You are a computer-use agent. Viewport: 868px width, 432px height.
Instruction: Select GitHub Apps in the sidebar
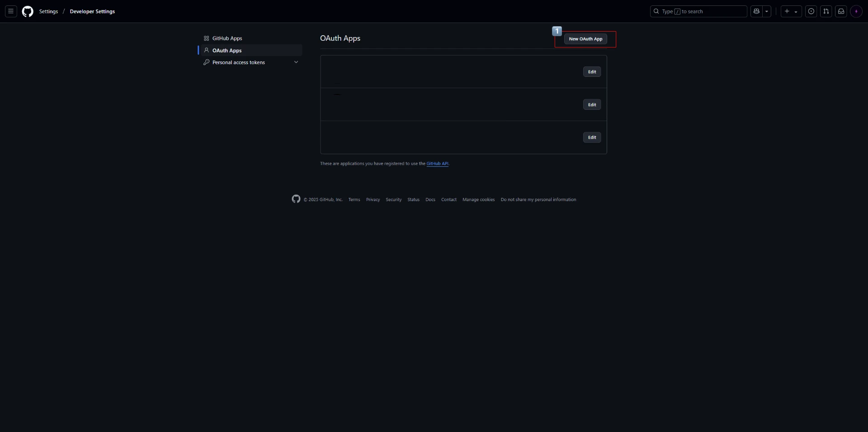(x=250, y=38)
